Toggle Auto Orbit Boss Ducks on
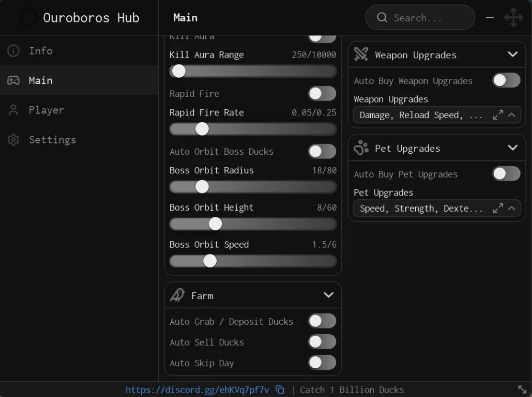 coord(322,151)
